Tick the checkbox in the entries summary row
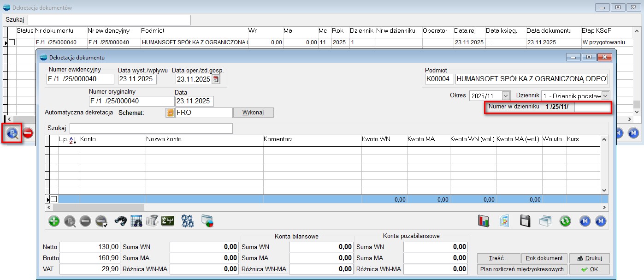The height and width of the screenshot is (280, 644). point(53,199)
